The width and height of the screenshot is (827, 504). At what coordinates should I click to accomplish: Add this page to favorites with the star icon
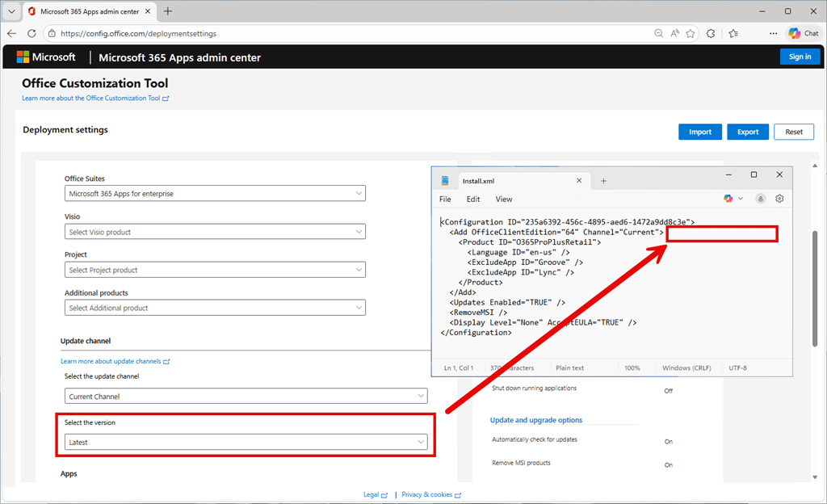[691, 33]
